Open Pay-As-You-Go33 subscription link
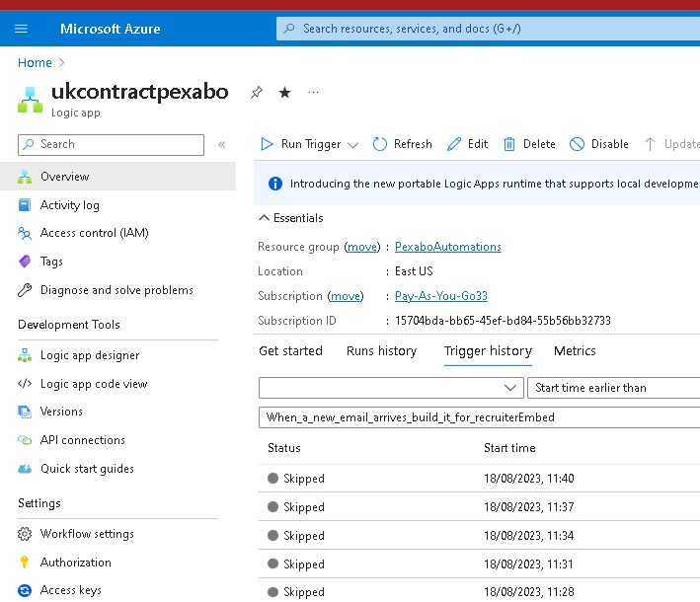Viewport: 700px width, 602px height. point(441,296)
